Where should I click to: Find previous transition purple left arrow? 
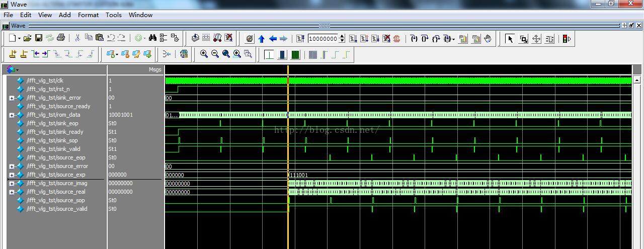pos(35,54)
